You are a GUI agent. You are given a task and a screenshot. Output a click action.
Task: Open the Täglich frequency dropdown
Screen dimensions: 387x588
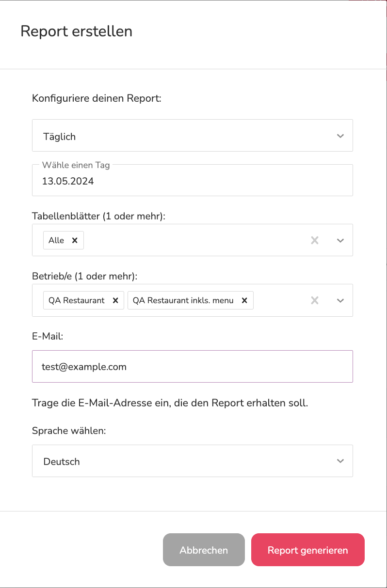tap(192, 136)
